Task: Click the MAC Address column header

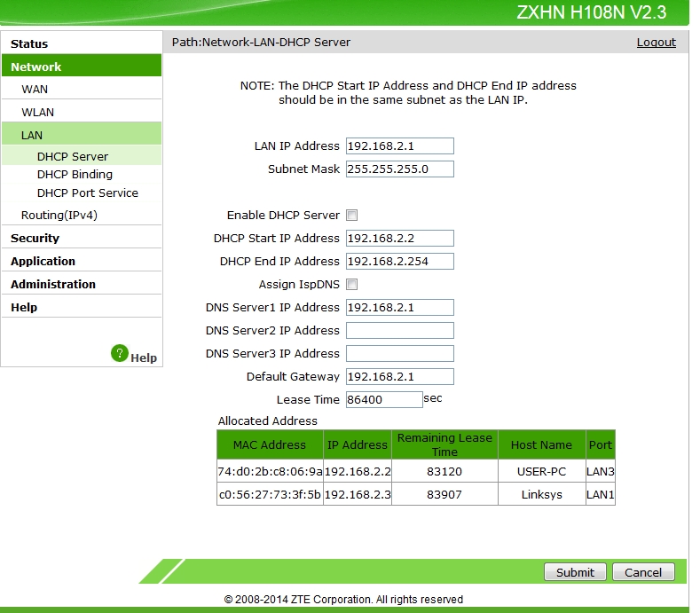Action: point(270,444)
